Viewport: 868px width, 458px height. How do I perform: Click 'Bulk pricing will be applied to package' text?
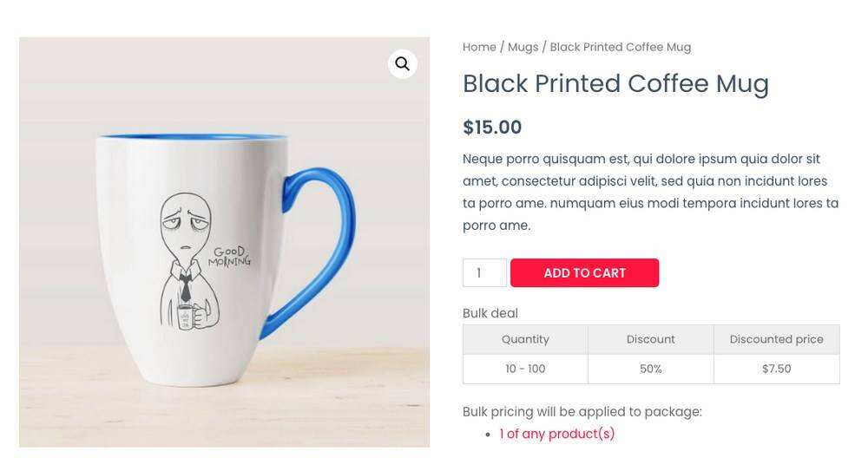[582, 411]
